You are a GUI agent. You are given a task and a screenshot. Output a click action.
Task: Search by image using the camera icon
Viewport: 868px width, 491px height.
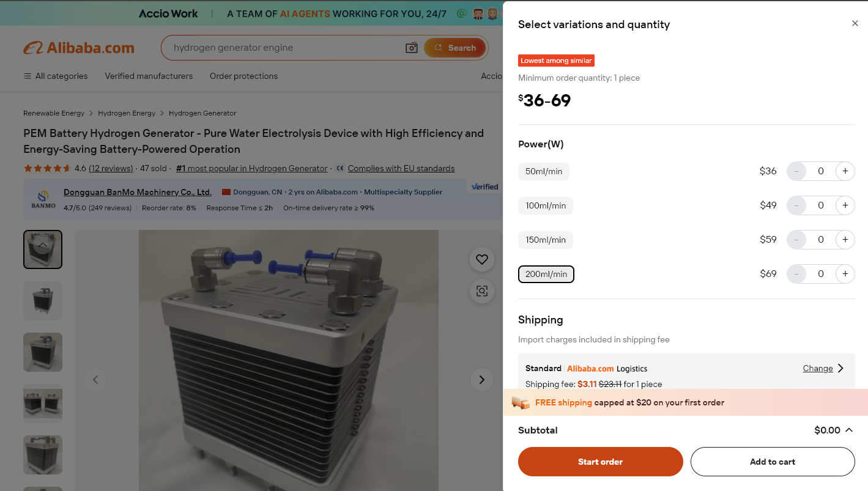tap(412, 47)
